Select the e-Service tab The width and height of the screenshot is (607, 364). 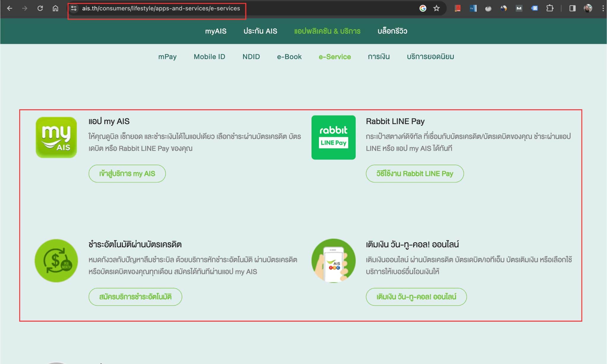[335, 57]
